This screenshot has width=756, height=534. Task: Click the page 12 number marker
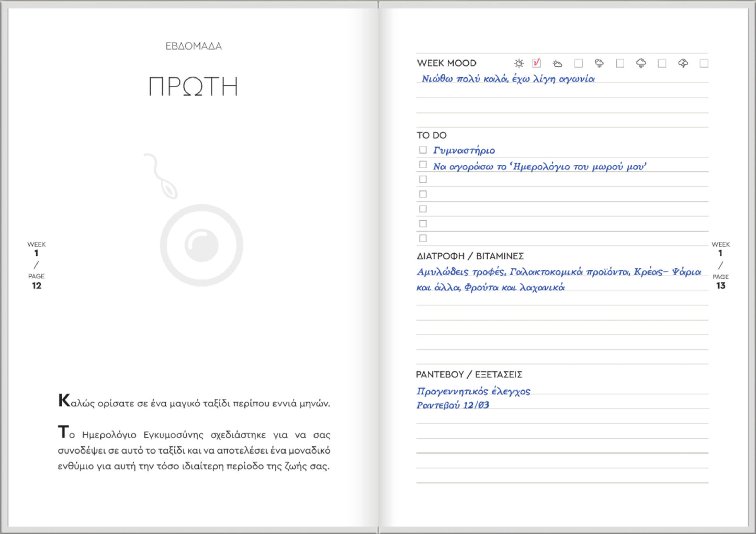coord(37,286)
